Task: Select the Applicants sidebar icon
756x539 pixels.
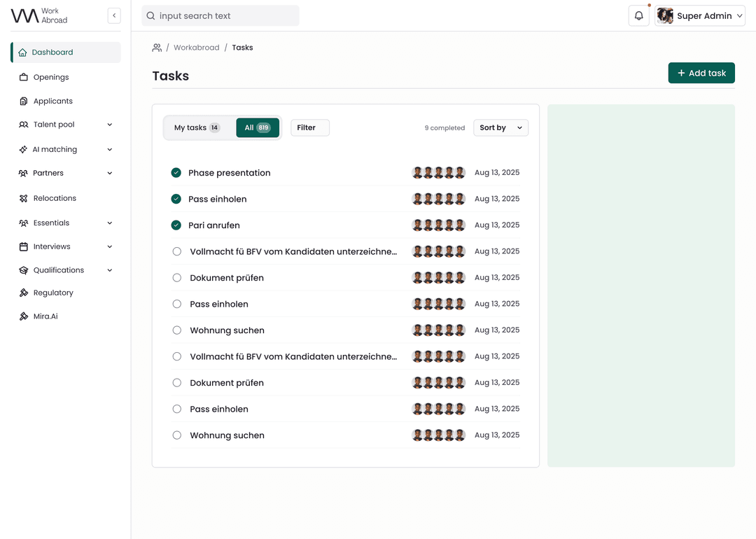Action: click(x=22, y=101)
